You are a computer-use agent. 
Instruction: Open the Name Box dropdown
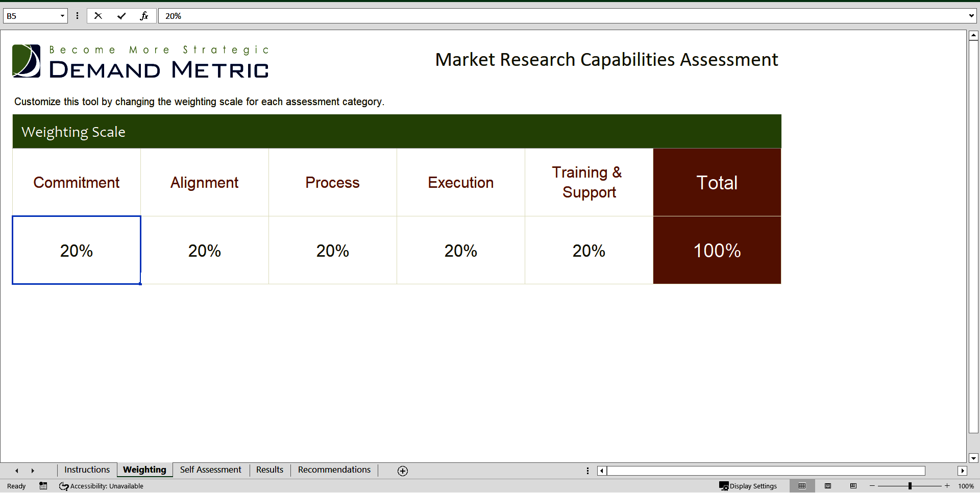click(62, 16)
